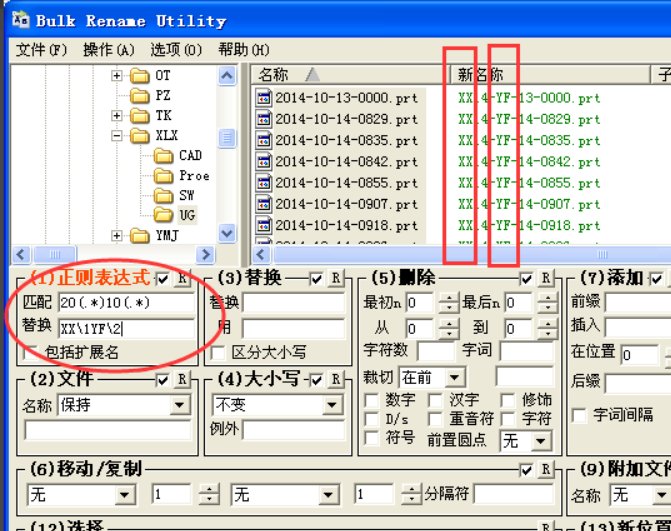The width and height of the screenshot is (671, 531).
Task: Click the file list horizontal scrollbar thumb
Action: click(473, 255)
